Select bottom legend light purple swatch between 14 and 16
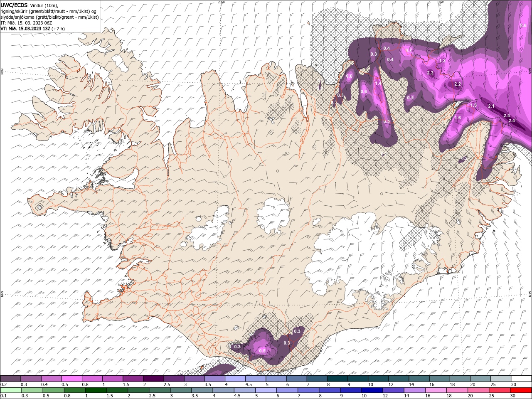 (x=414, y=390)
